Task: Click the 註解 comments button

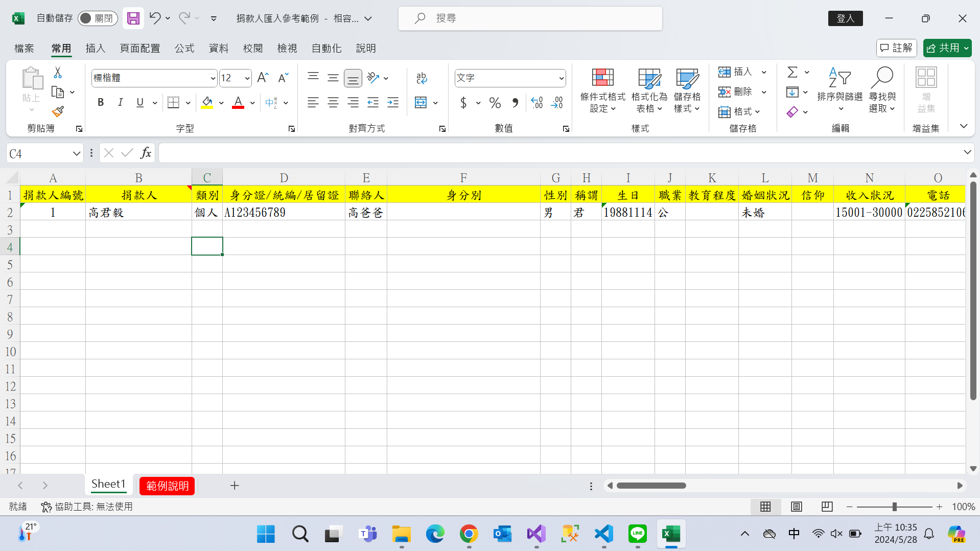Action: [896, 48]
